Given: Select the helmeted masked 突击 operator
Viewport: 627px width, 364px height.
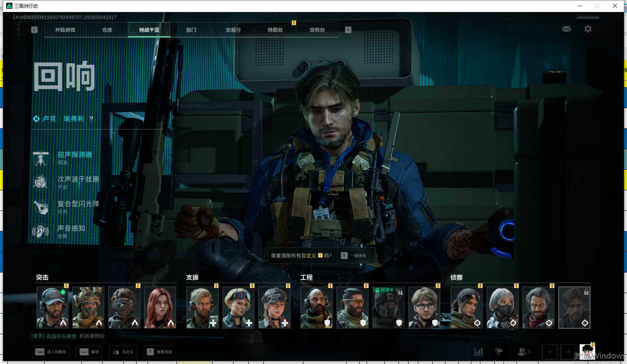Looking at the screenshot, I should coord(88,307).
